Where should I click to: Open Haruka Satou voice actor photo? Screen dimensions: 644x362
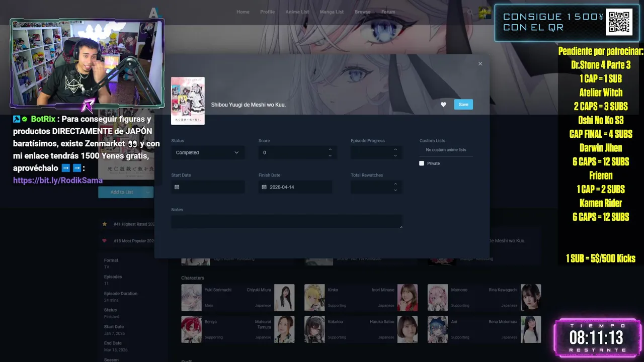408,329
